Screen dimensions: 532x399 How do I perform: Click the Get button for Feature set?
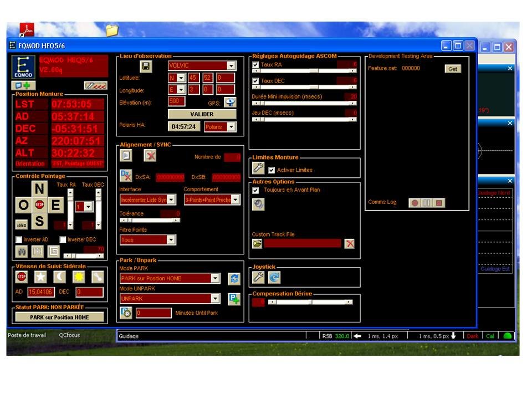[453, 69]
